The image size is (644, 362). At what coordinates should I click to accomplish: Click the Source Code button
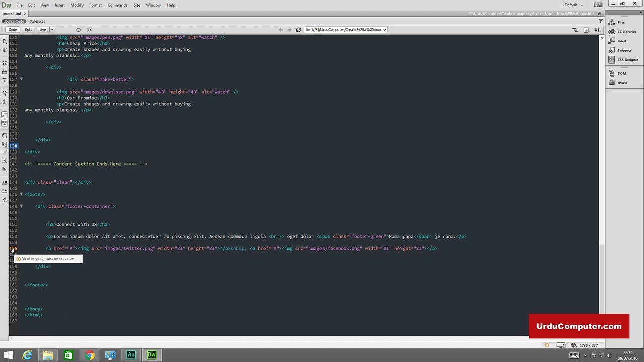(x=14, y=21)
